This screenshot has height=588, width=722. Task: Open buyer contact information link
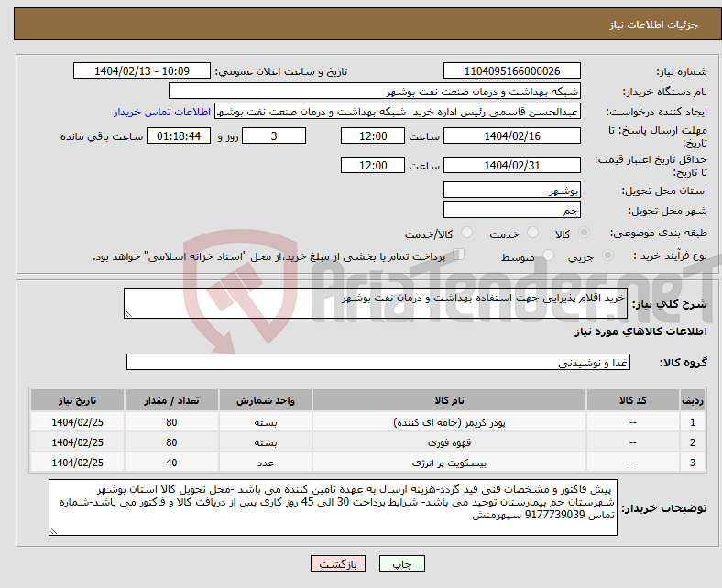point(162,112)
